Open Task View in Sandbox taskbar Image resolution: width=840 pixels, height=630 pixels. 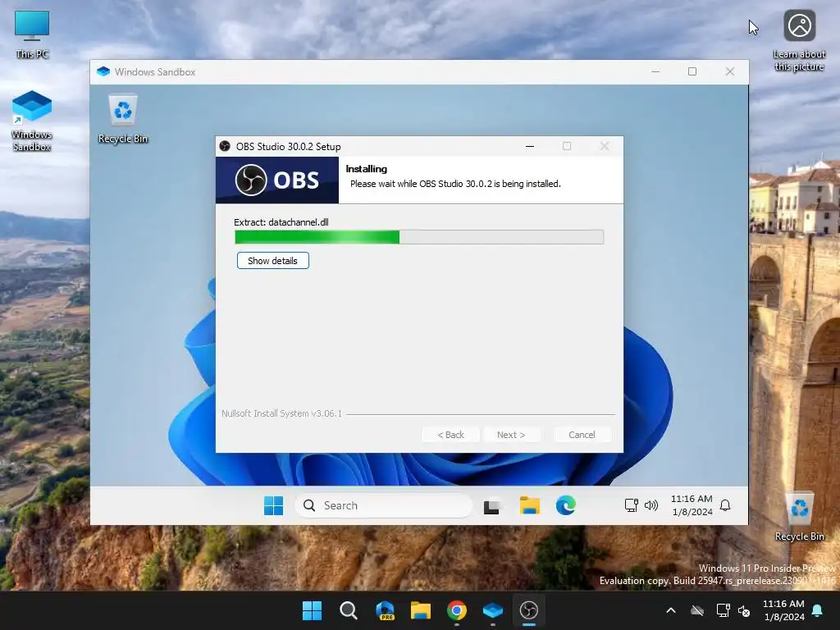tap(492, 505)
